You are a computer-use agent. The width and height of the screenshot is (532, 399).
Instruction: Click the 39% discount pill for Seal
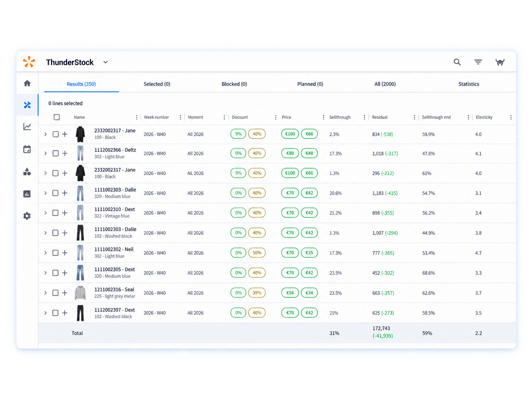257,293
